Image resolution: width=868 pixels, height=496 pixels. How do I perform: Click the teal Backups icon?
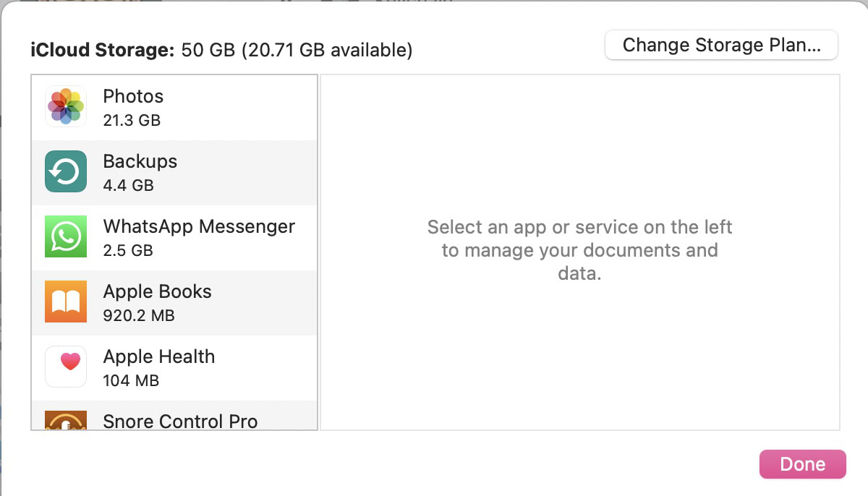(66, 171)
